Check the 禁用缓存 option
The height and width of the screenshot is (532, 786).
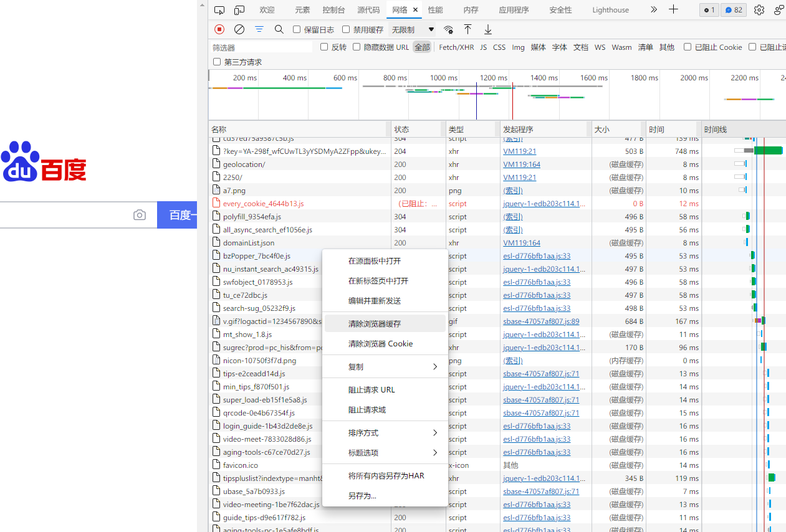coord(346,29)
